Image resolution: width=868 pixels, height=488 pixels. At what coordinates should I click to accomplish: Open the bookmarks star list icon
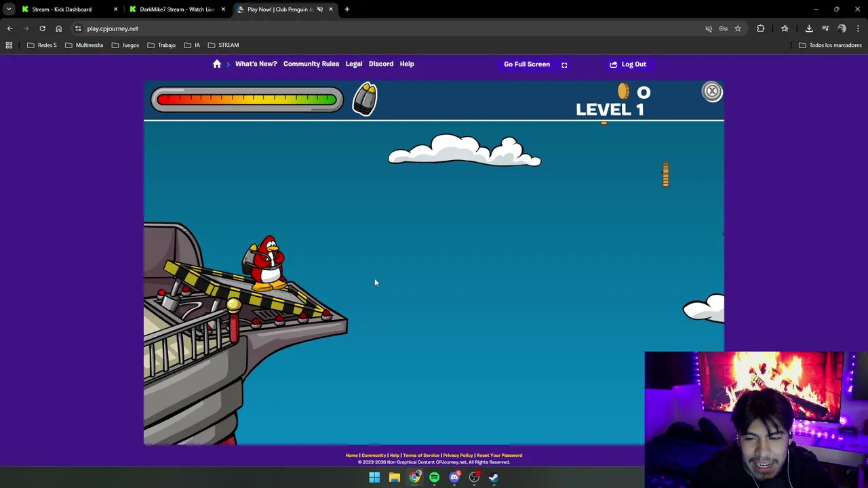point(785,28)
